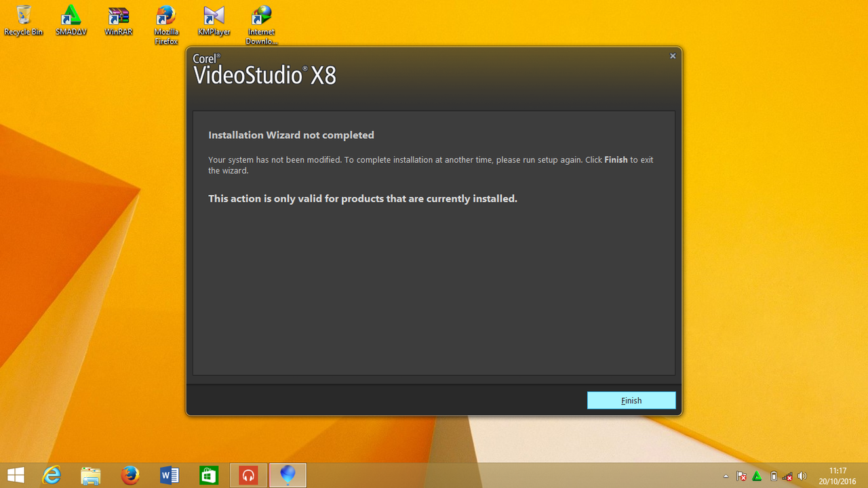Click the 'Installation Wizard not completed' heading

pos(291,135)
